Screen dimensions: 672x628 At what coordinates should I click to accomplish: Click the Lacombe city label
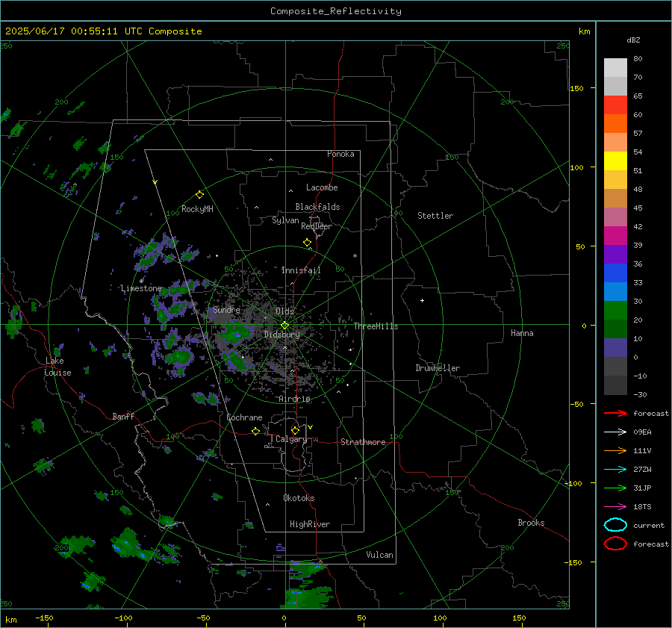pyautogui.click(x=322, y=187)
